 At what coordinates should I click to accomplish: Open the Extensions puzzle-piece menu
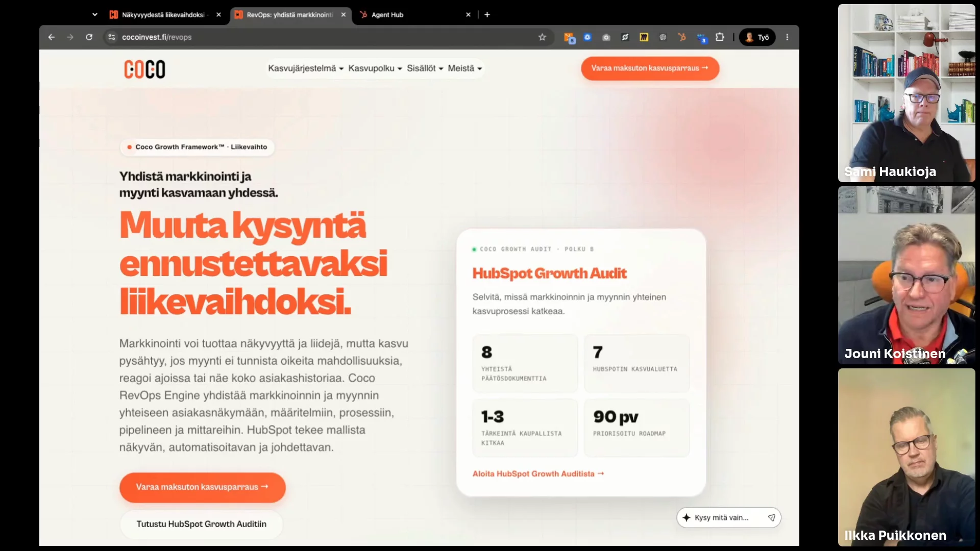(x=720, y=37)
